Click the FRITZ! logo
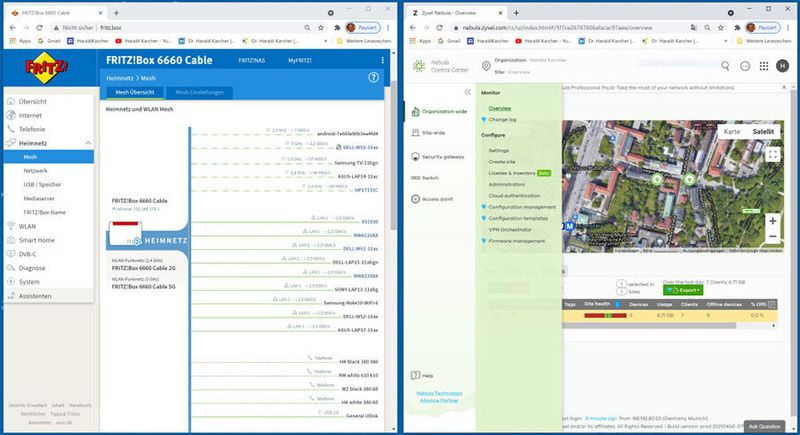 pos(46,67)
